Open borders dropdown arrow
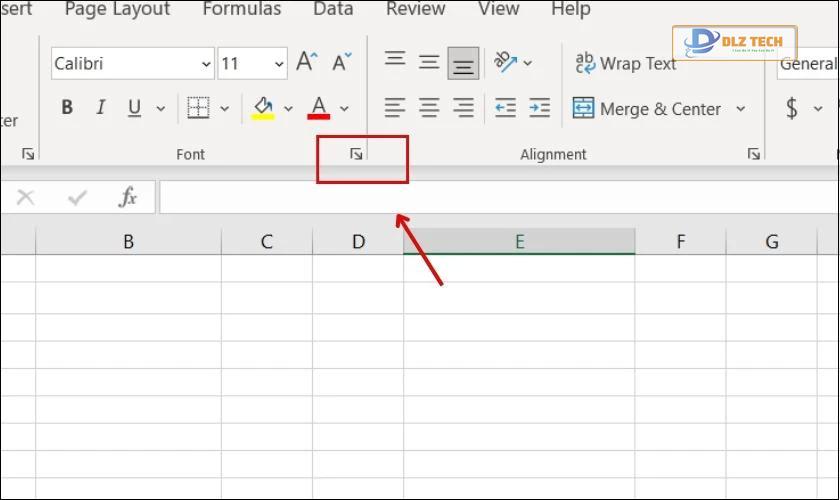The height and width of the screenshot is (500, 840). [x=224, y=109]
